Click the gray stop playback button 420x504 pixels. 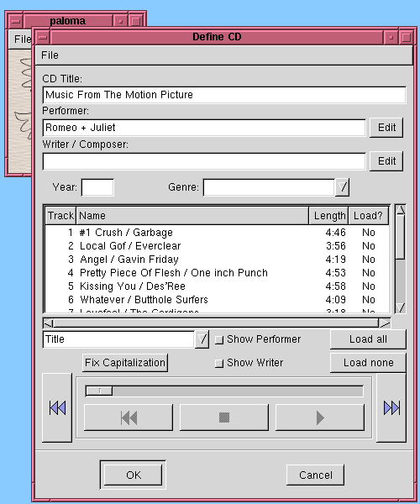(x=224, y=417)
